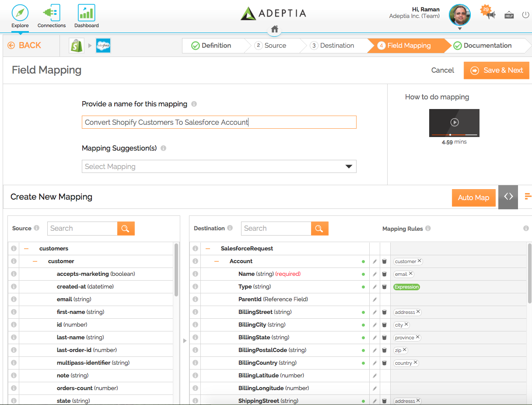This screenshot has height=405, width=532.
Task: Play the How to do mapping video
Action: [454, 122]
